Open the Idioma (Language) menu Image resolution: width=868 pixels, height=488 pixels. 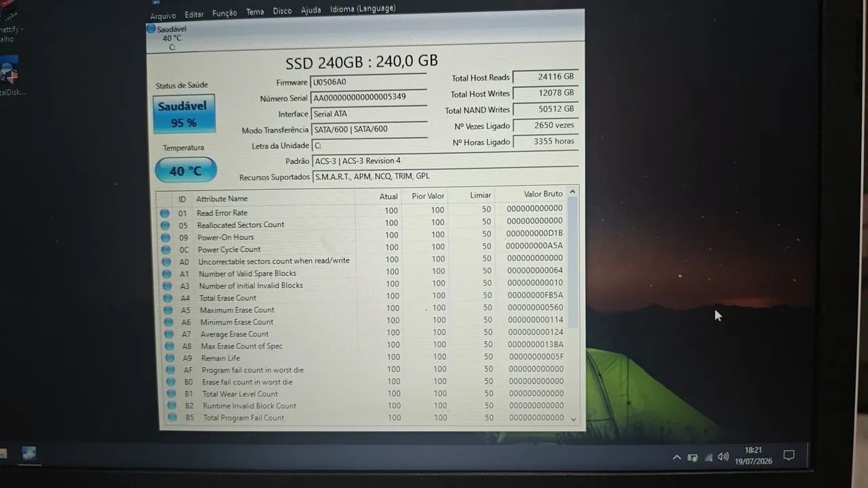point(363,9)
